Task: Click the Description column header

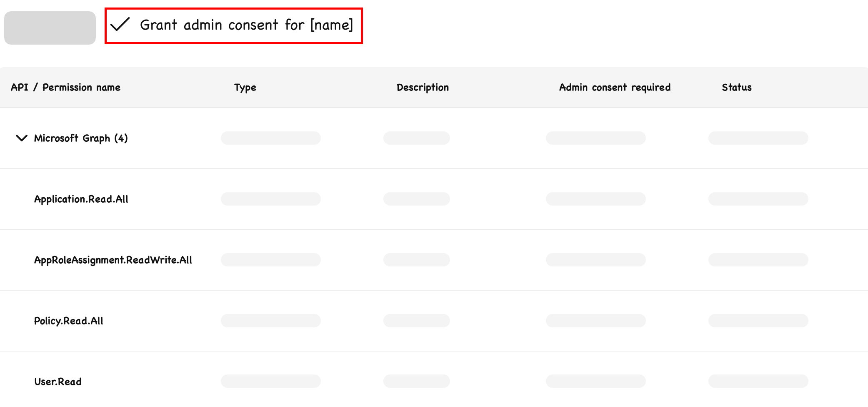Action: [423, 88]
